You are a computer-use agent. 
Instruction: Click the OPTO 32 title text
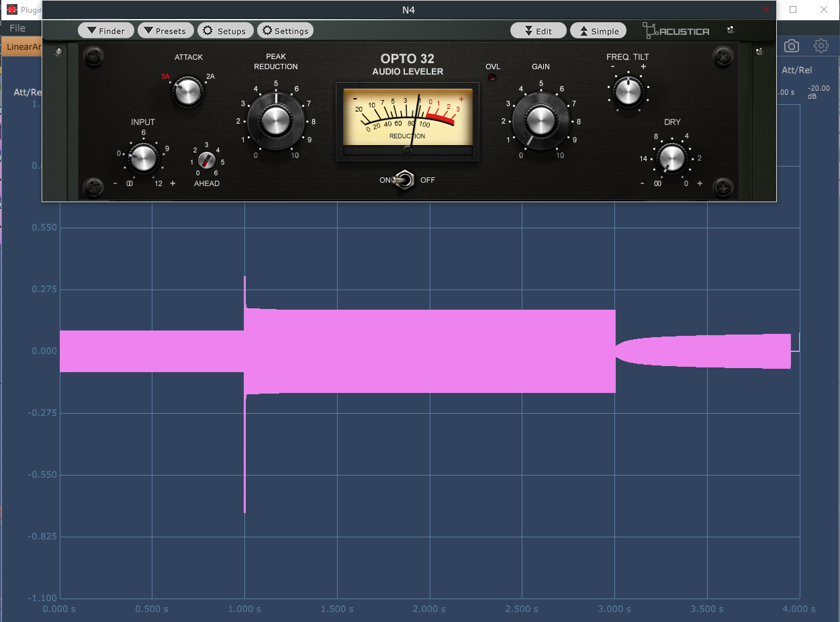click(408, 59)
